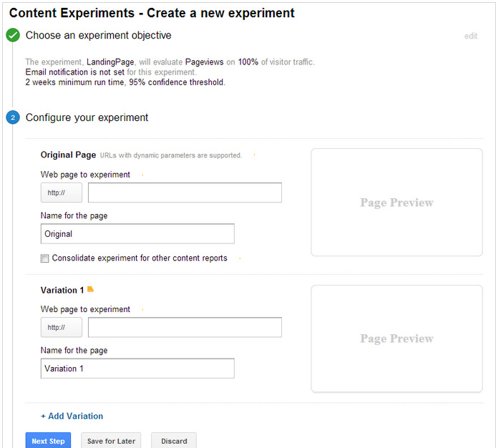Click the name field containing 'Original'
Viewport: 496px width, 448px height.
pyautogui.click(x=137, y=234)
